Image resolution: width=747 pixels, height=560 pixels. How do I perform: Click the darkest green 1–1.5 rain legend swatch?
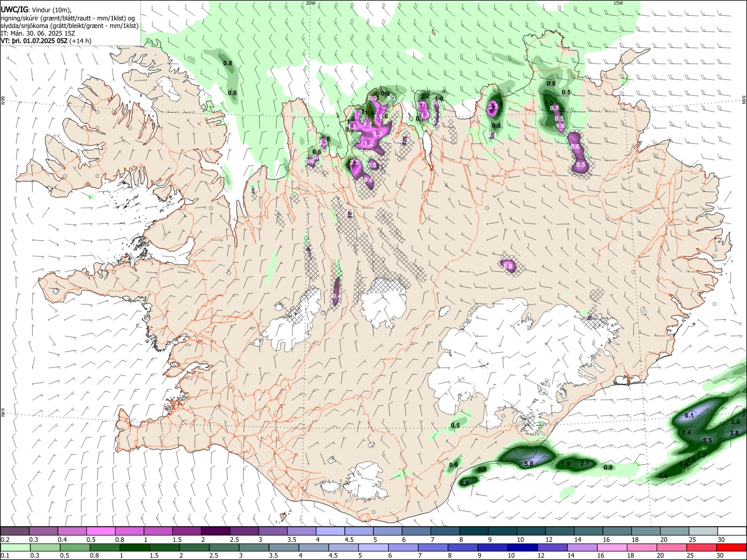[x=134, y=547]
